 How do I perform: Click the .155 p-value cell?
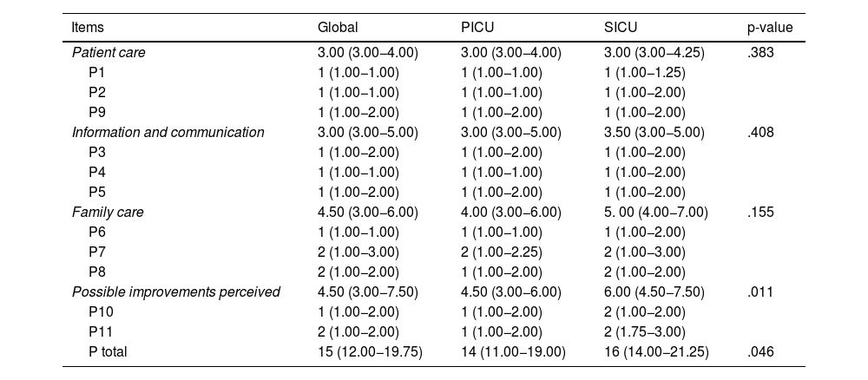tap(758, 212)
